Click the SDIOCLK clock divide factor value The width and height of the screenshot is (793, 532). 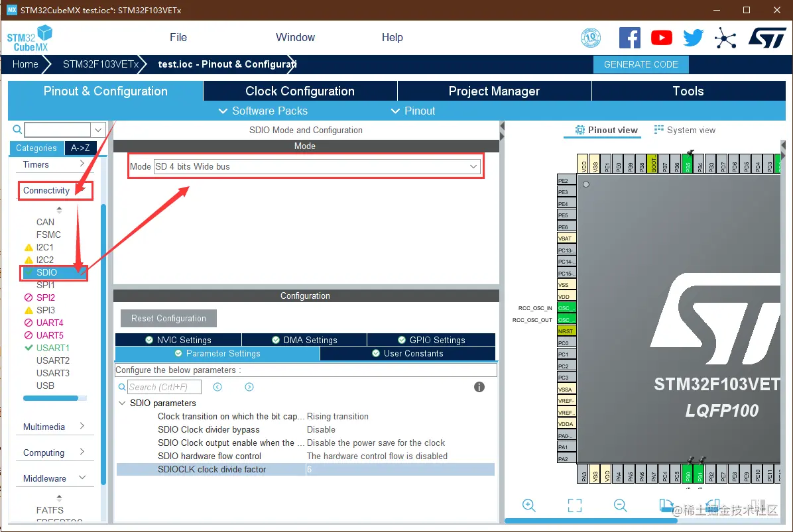click(x=400, y=469)
